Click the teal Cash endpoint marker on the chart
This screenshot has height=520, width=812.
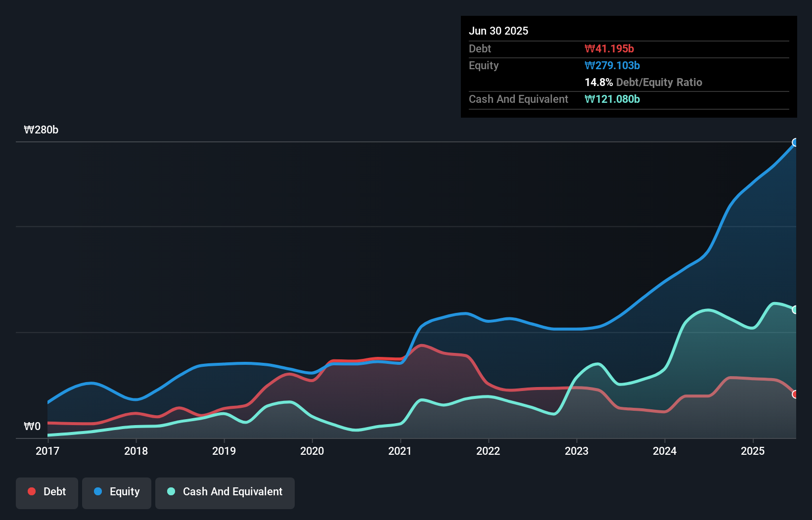pos(795,310)
